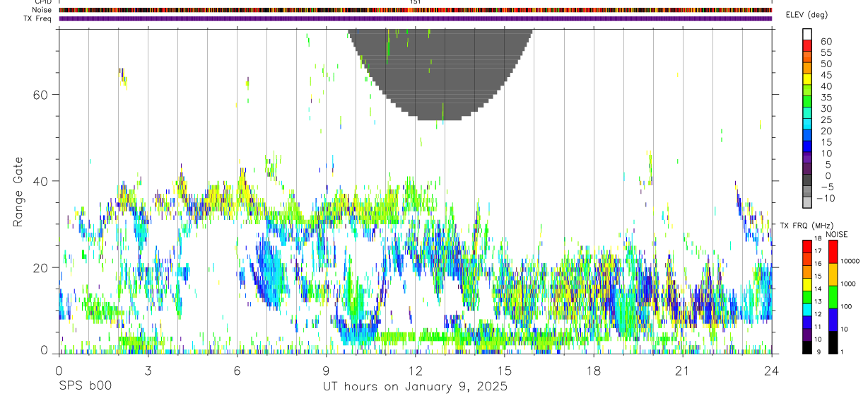Select the white top segment of ELEV colorbar

(807, 33)
